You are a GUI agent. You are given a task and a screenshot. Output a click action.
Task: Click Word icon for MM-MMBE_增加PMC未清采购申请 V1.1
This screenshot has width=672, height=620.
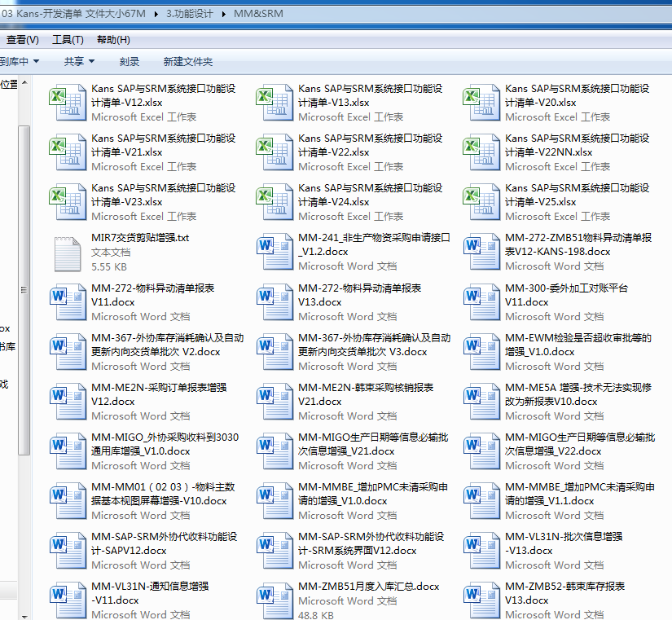481,501
